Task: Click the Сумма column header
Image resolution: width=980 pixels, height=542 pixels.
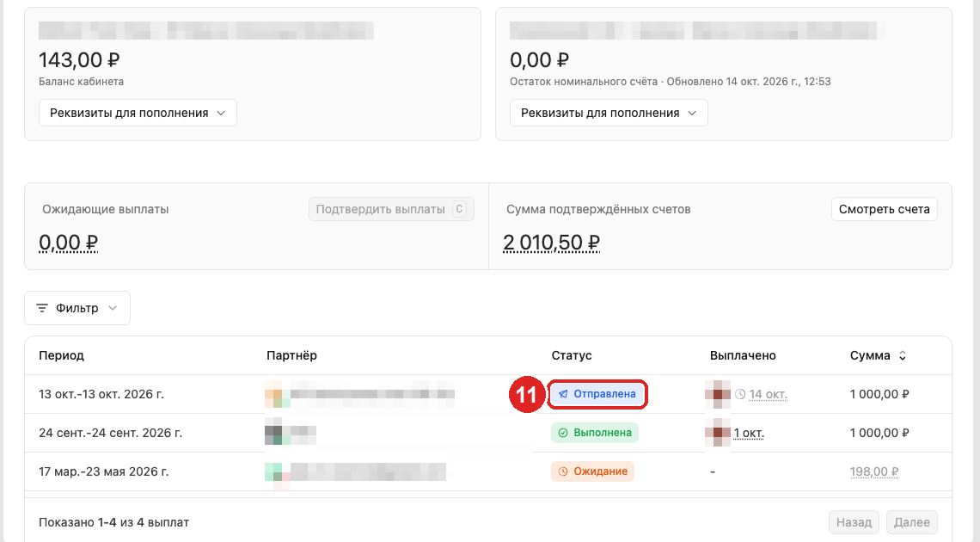Action: (x=870, y=355)
